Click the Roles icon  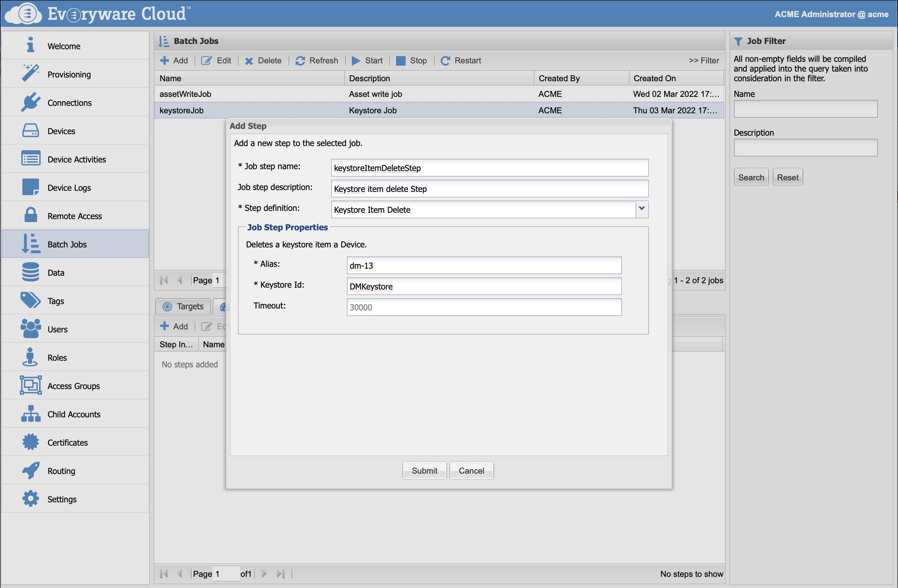[x=31, y=357]
